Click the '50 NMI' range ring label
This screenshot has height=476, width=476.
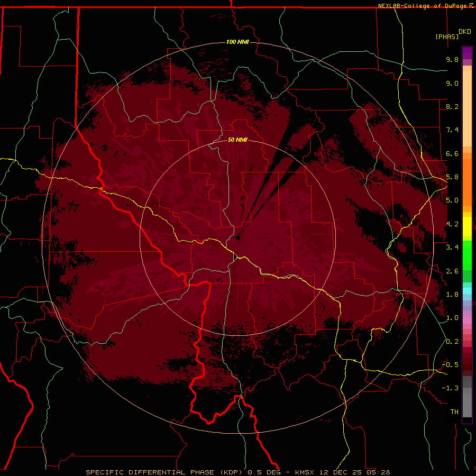[237, 140]
